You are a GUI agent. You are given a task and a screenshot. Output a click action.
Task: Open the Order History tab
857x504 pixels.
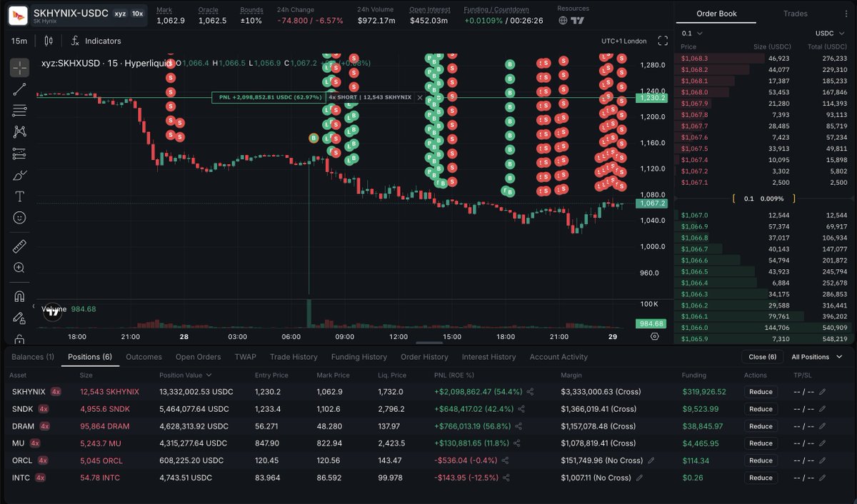pyautogui.click(x=424, y=357)
